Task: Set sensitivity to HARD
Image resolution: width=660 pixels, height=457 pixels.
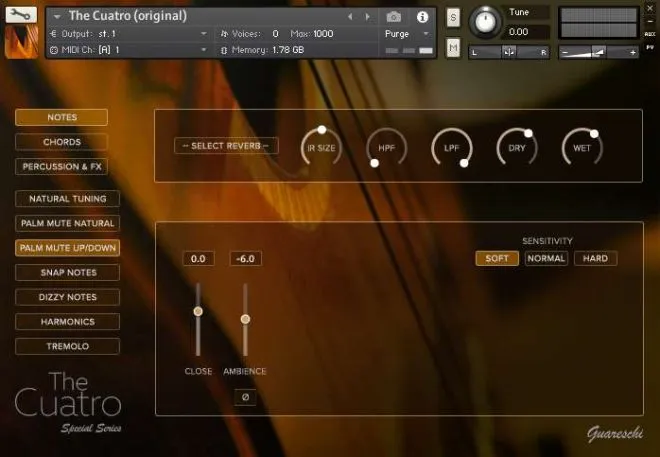Action: (x=595, y=258)
